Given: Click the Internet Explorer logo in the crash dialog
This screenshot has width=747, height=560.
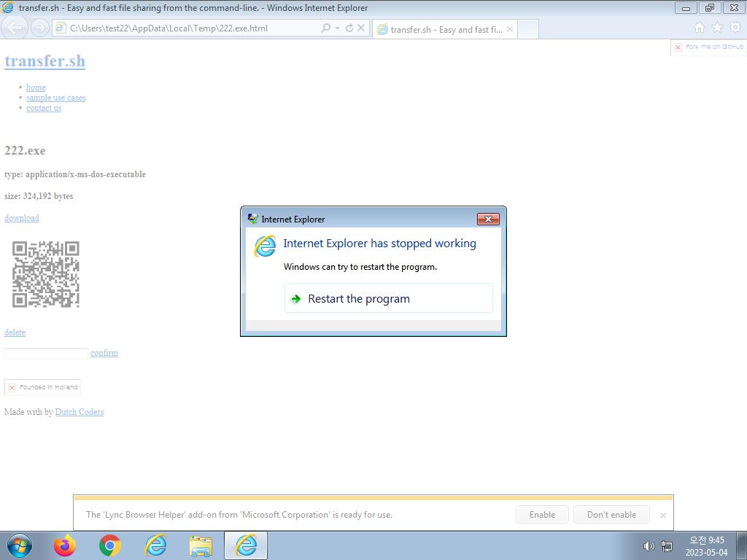Looking at the screenshot, I should (266, 246).
